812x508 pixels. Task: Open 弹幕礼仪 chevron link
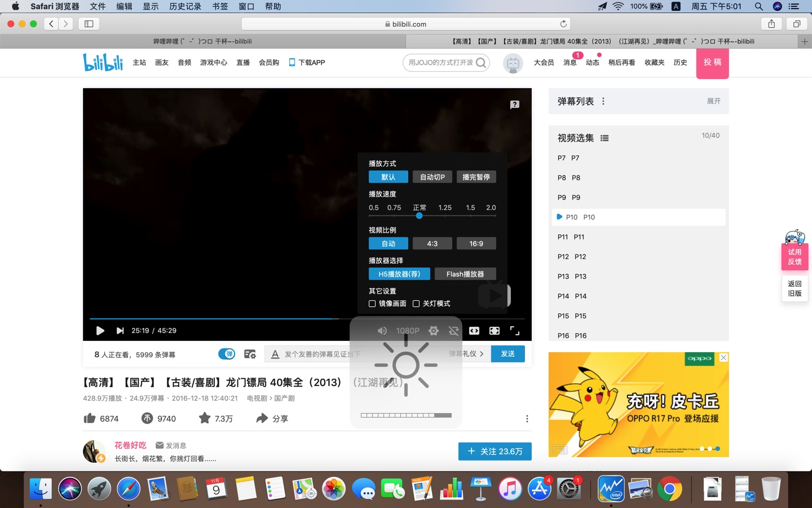(x=466, y=354)
